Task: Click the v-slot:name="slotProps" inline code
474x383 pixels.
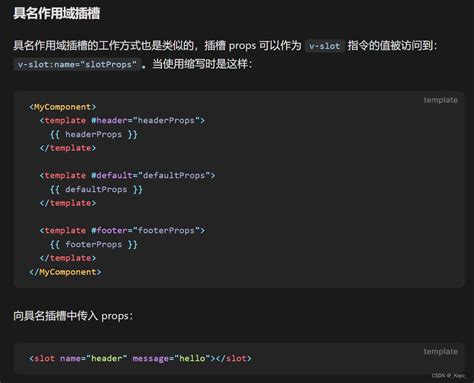Action: pyautogui.click(x=77, y=64)
